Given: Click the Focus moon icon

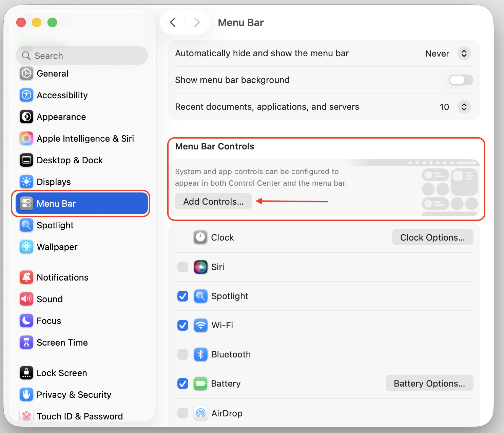Looking at the screenshot, I should [26, 321].
